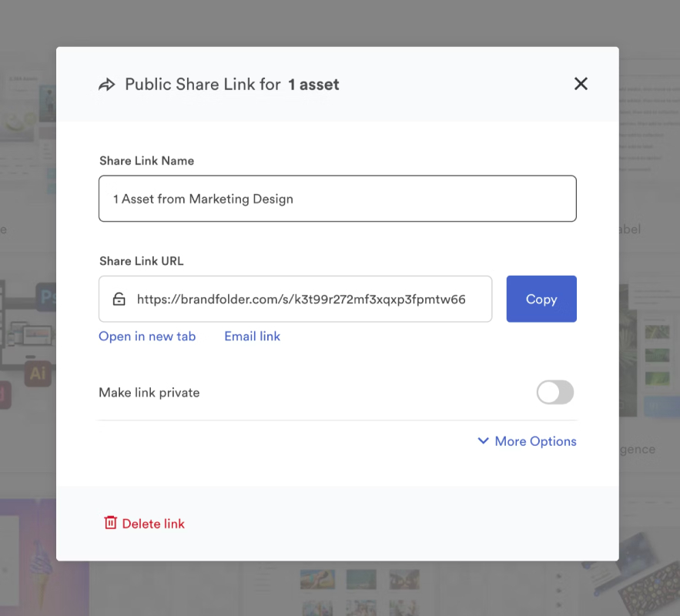
Task: Toggle Make link private switch
Action: (x=555, y=393)
